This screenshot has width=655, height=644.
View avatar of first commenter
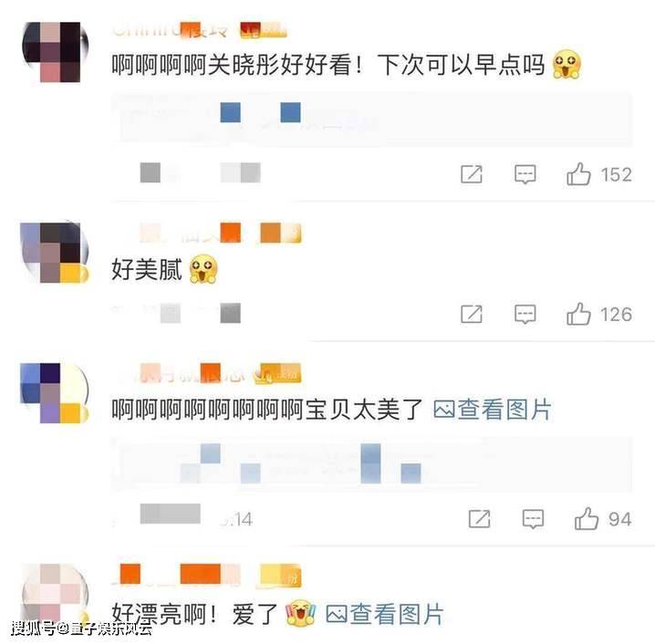55,51
